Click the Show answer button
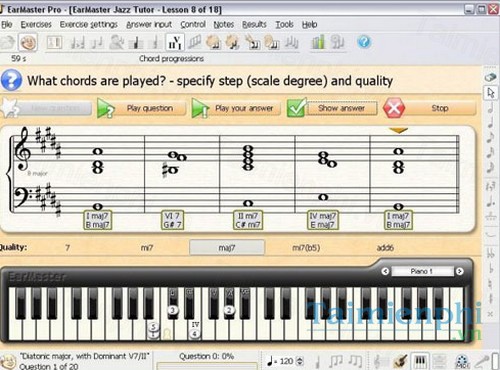Viewport: 500px width, 370px height. 341,108
